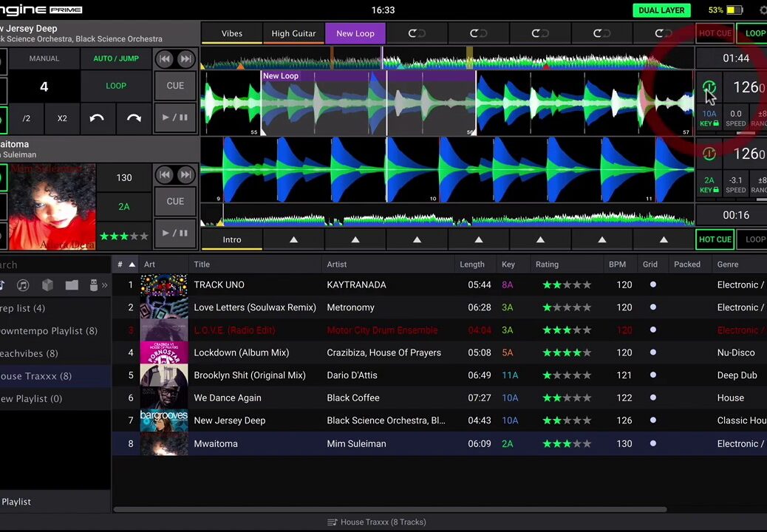
Task: Click the playlist icon in the bottom status bar
Action: [332, 522]
